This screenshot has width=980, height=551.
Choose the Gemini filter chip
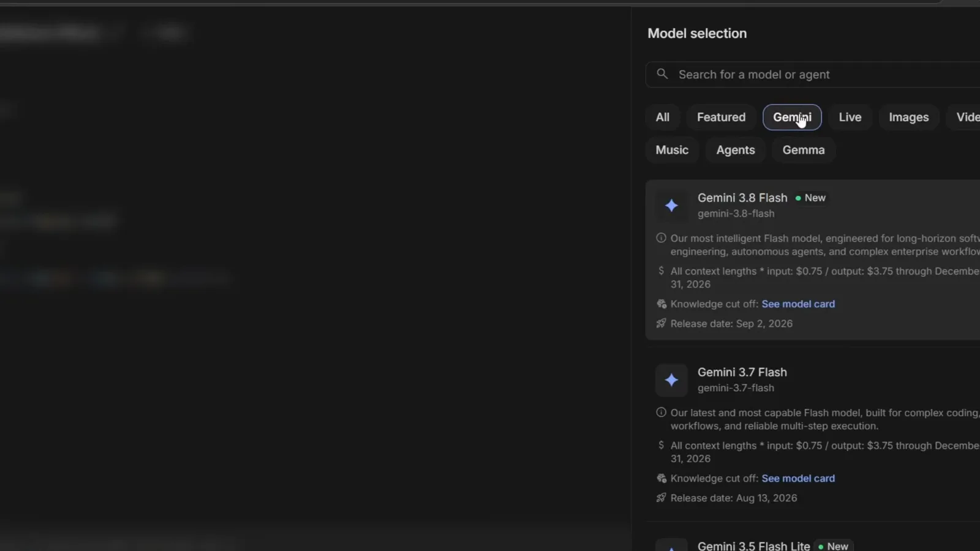[x=792, y=117]
